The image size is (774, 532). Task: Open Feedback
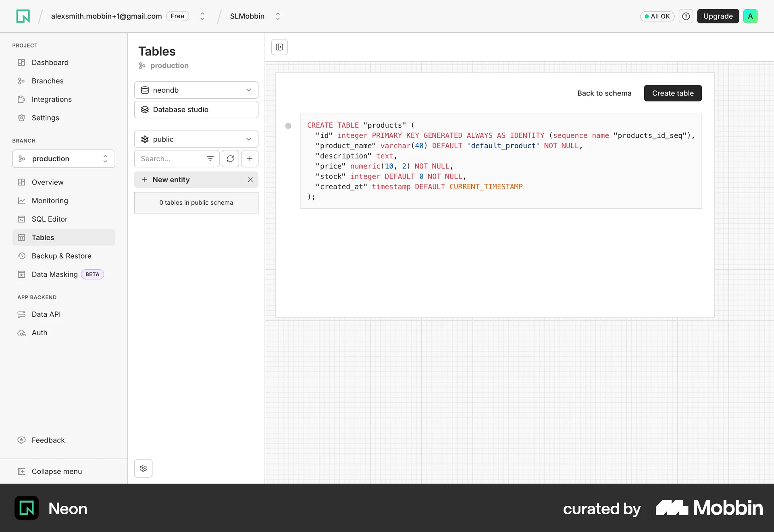tap(64, 440)
